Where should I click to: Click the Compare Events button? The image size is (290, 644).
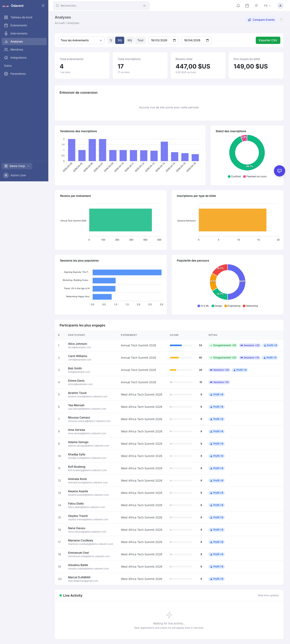coord(261,20)
